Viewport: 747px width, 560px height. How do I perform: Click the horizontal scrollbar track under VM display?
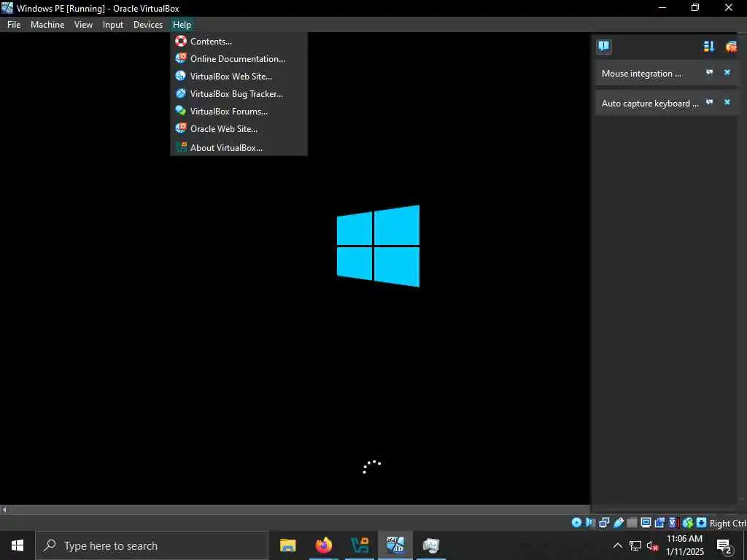click(300, 510)
